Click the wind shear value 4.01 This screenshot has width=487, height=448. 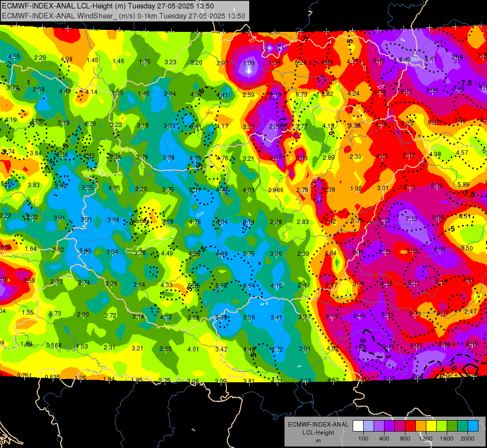point(193,349)
